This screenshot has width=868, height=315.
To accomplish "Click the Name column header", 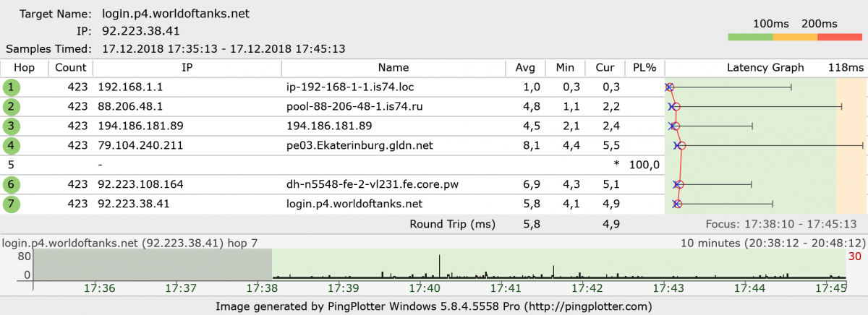I will [x=393, y=68].
